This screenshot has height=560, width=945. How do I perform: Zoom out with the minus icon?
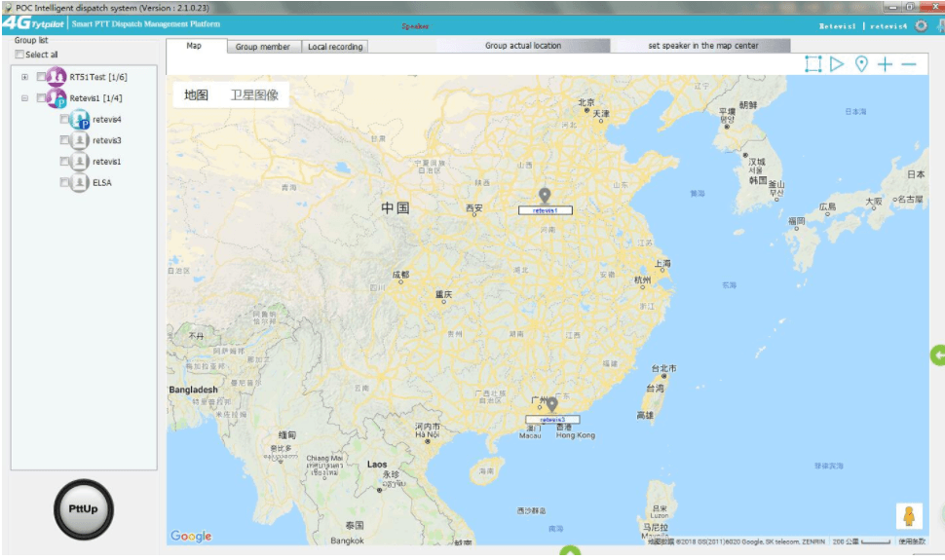pyautogui.click(x=909, y=64)
